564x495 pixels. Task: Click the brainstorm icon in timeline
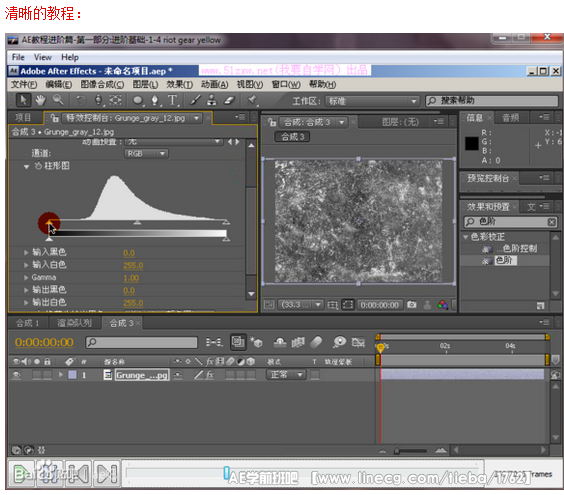[339, 342]
